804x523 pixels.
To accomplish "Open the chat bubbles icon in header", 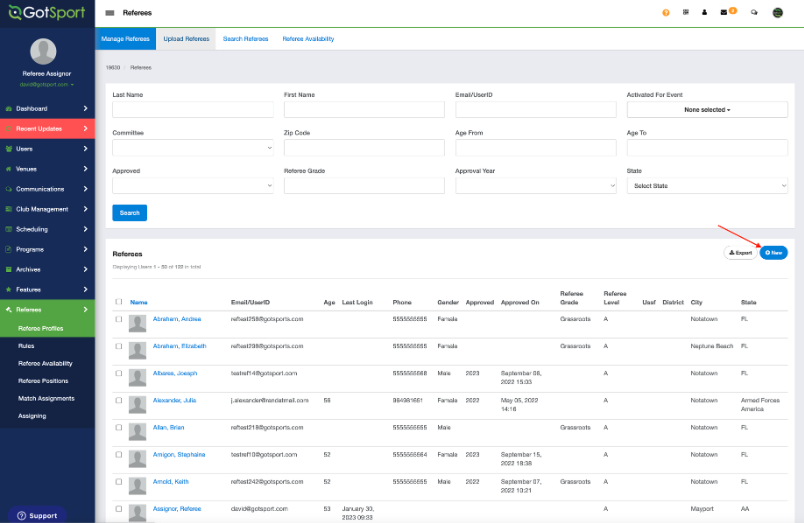I will tap(753, 13).
